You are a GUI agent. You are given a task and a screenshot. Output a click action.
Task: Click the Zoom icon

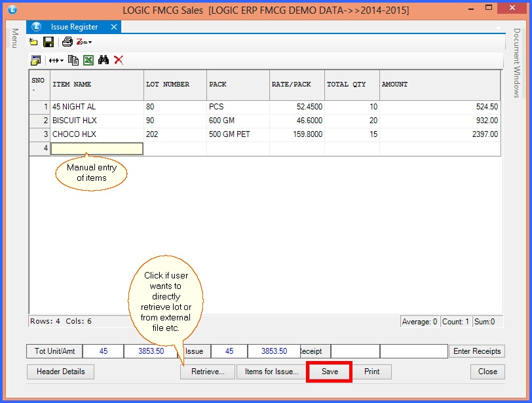[80, 41]
